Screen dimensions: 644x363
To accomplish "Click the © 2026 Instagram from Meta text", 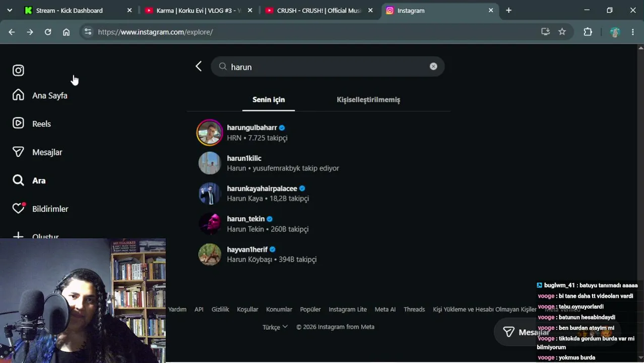I will point(335,327).
